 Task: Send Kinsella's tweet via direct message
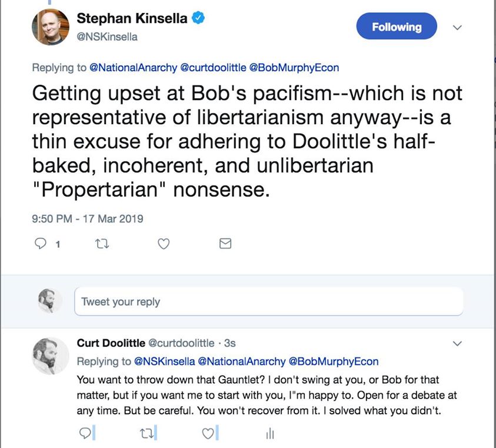point(225,243)
